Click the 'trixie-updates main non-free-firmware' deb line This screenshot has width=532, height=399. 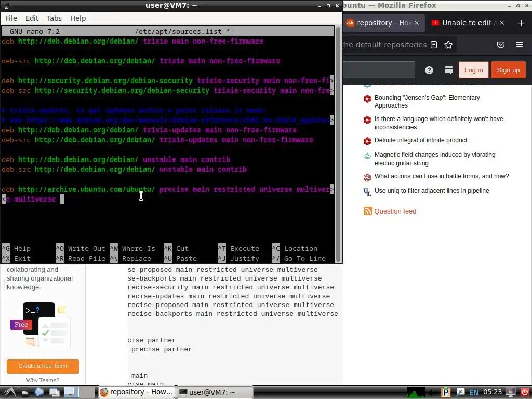pos(149,130)
